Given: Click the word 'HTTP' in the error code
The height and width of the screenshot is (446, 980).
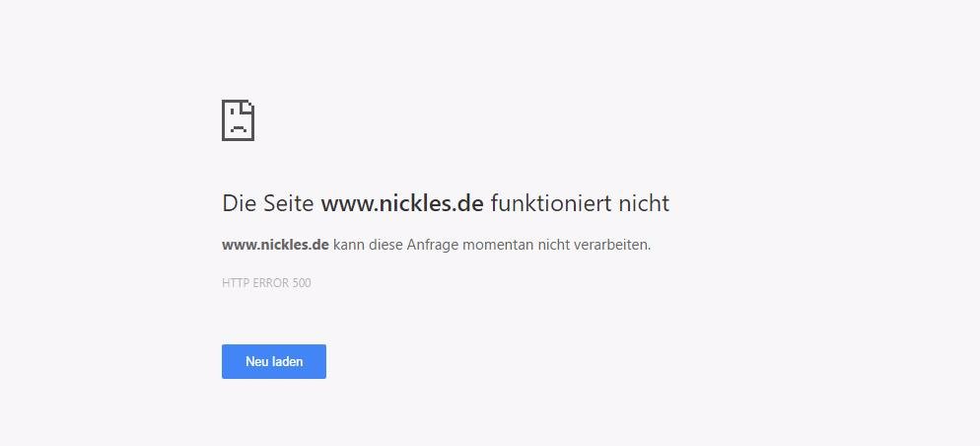Looking at the screenshot, I should pyautogui.click(x=235, y=283).
